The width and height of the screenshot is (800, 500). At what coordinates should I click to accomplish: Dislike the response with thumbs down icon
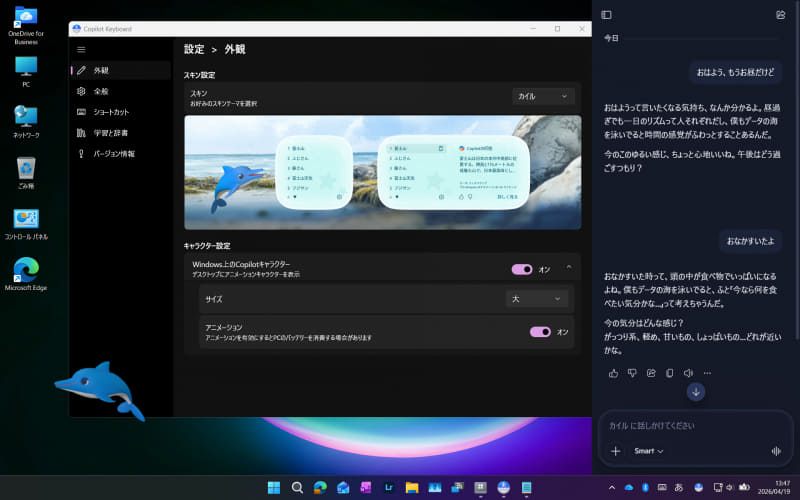(632, 373)
